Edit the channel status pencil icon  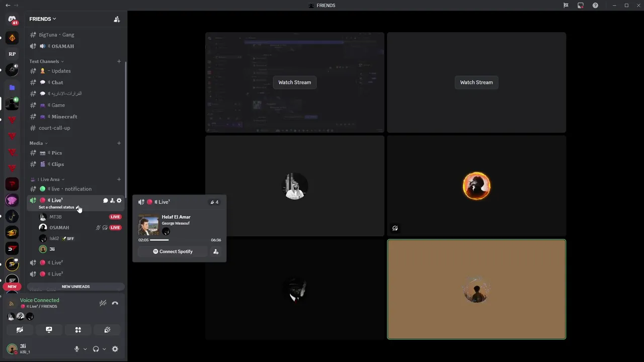[x=77, y=207]
